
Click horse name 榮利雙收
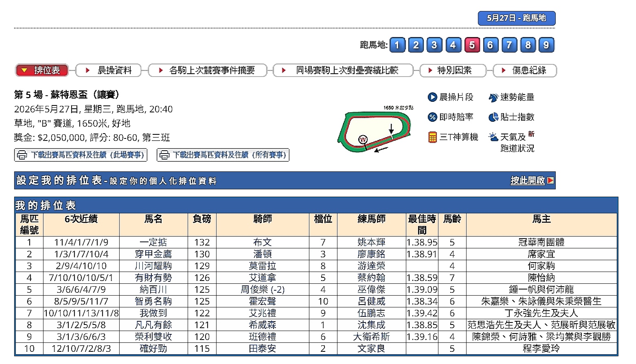pos(154,337)
